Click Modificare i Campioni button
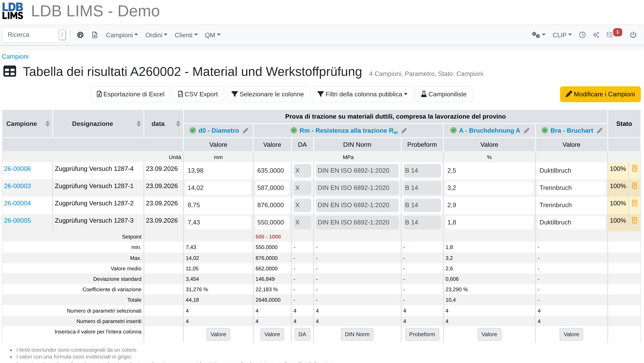The image size is (644, 363). [600, 94]
